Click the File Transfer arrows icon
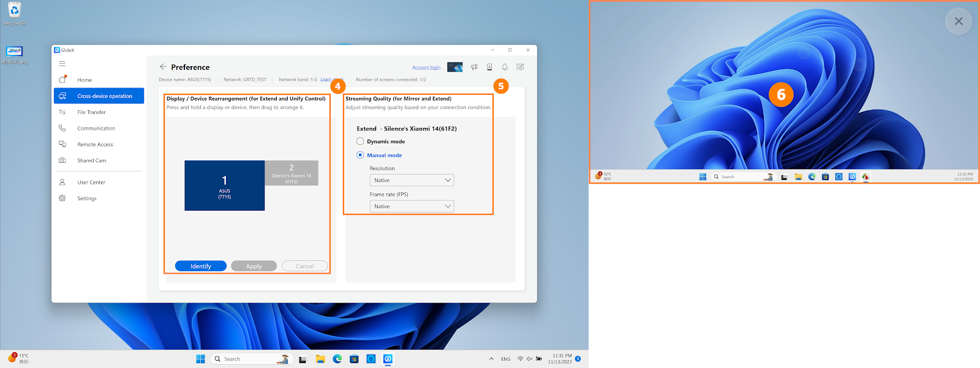Image resolution: width=980 pixels, height=368 pixels. point(62,112)
